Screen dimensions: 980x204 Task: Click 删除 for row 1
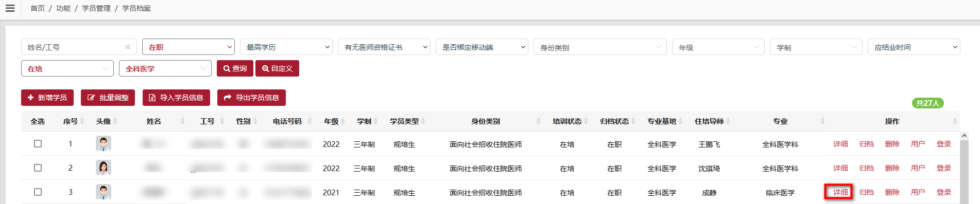point(892,144)
